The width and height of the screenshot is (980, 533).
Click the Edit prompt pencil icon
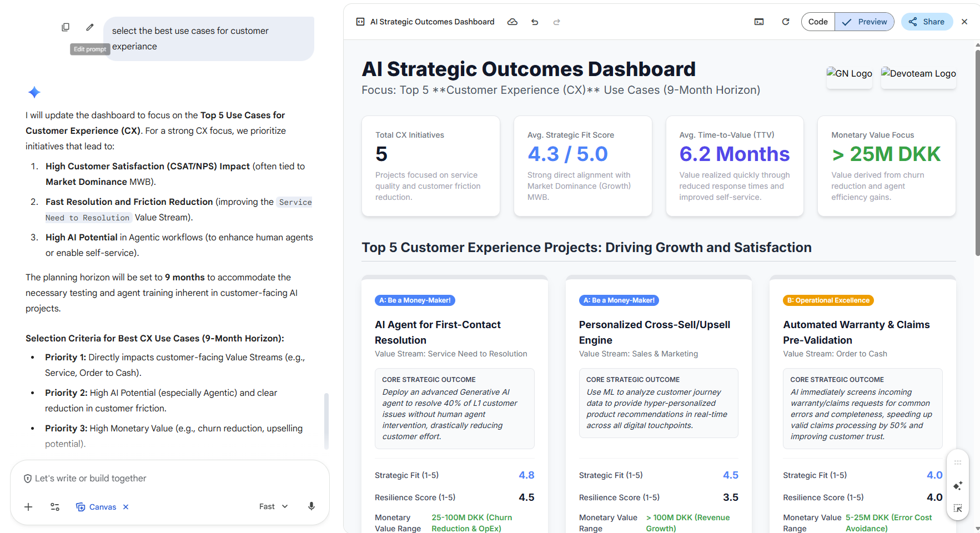pyautogui.click(x=90, y=27)
